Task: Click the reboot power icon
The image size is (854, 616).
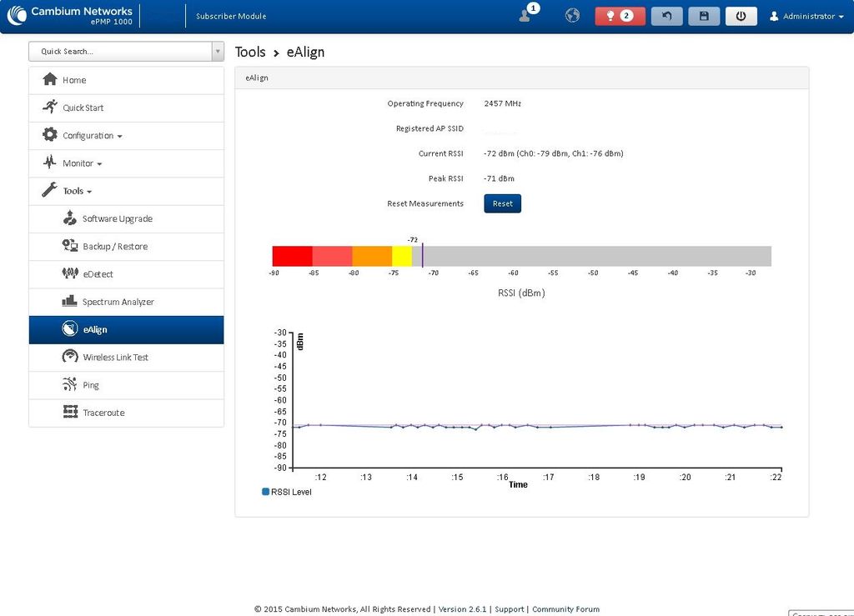Action: (x=741, y=16)
